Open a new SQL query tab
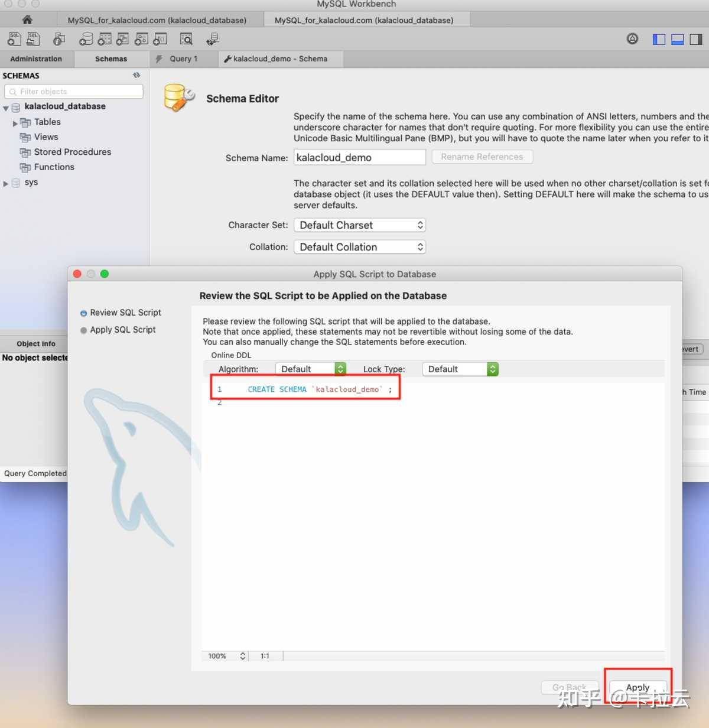Image resolution: width=709 pixels, height=728 pixels. pyautogui.click(x=14, y=38)
